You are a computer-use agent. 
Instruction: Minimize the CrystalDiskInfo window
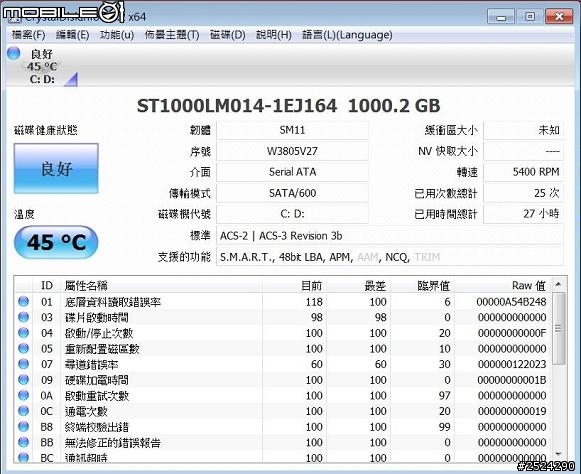501,17
